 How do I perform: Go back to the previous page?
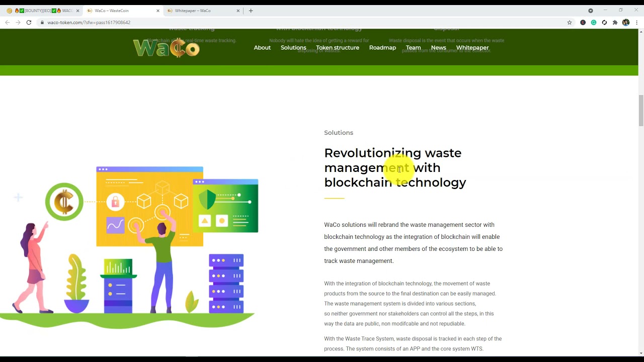(x=7, y=23)
